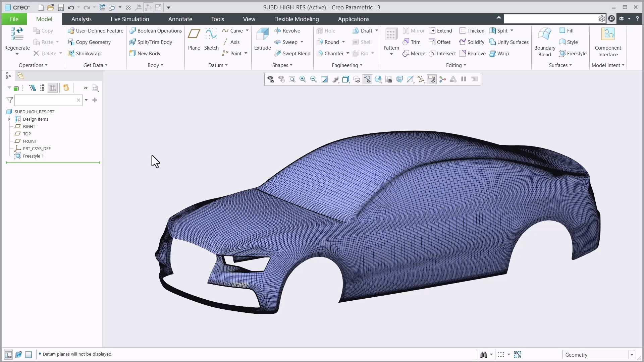Click Zoom Out magnifier in graphics toolbar
This screenshot has width=644, height=362.
(314, 79)
